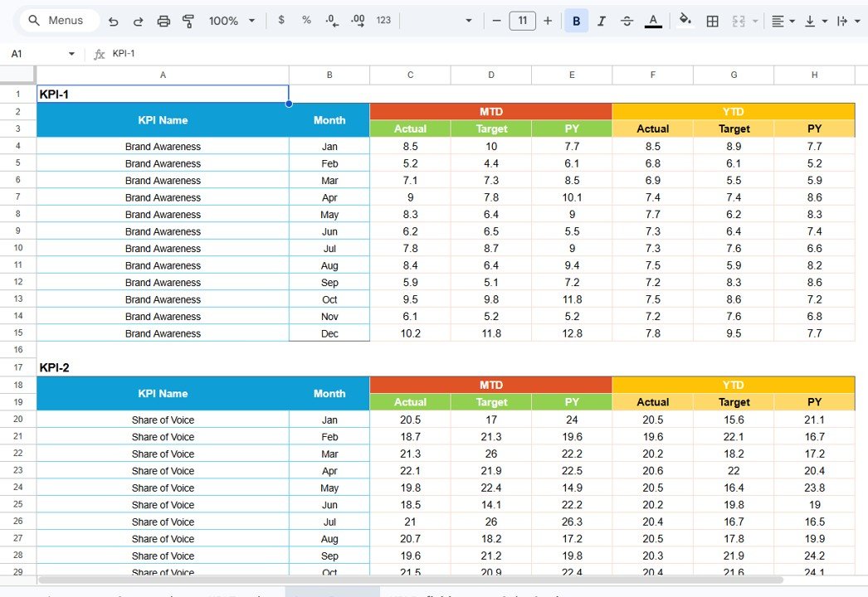The height and width of the screenshot is (597, 868).
Task: Select row 16 header
Action: pyautogui.click(x=17, y=350)
